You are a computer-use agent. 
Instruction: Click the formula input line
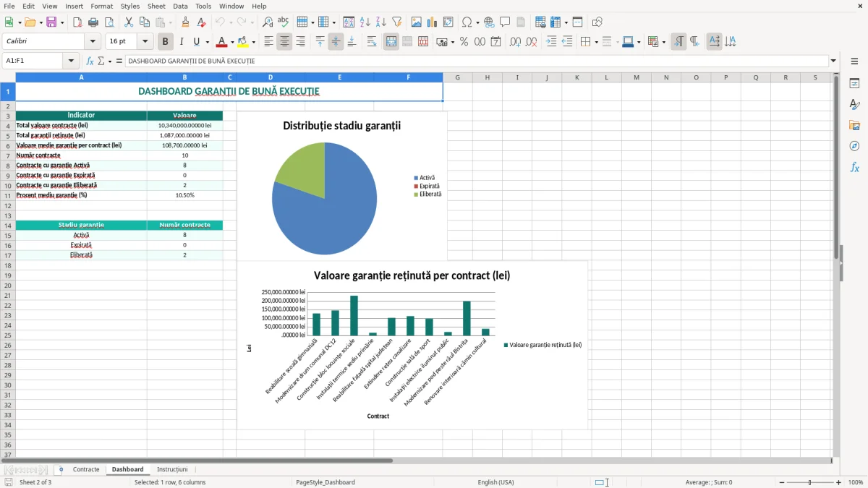pos(477,61)
